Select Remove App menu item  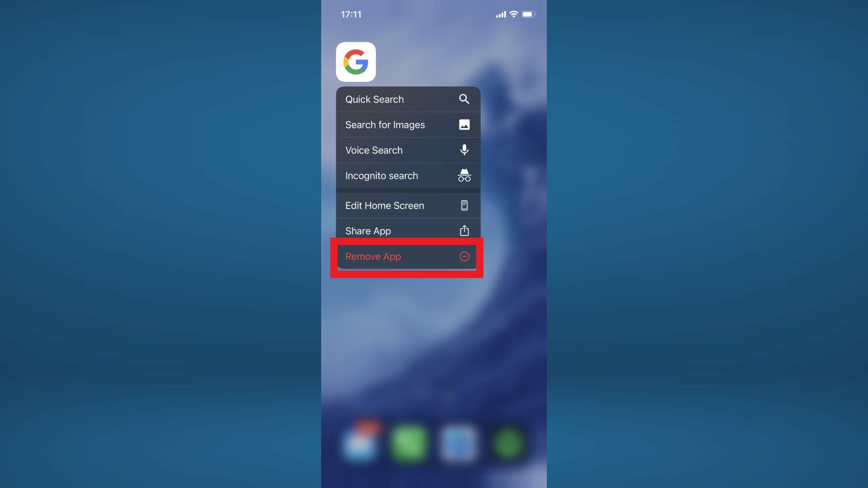pyautogui.click(x=407, y=256)
